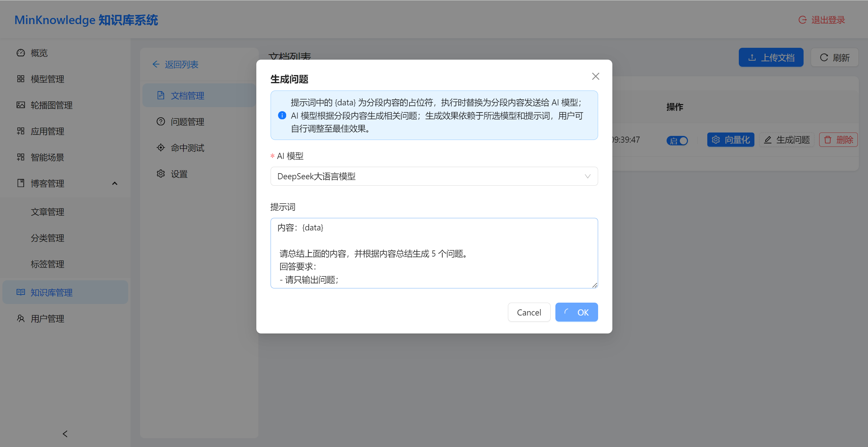Go to 应用管理 section

(47, 131)
